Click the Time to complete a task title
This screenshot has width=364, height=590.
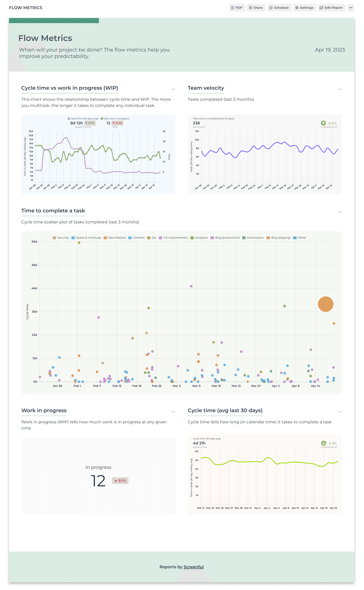pyautogui.click(x=53, y=211)
